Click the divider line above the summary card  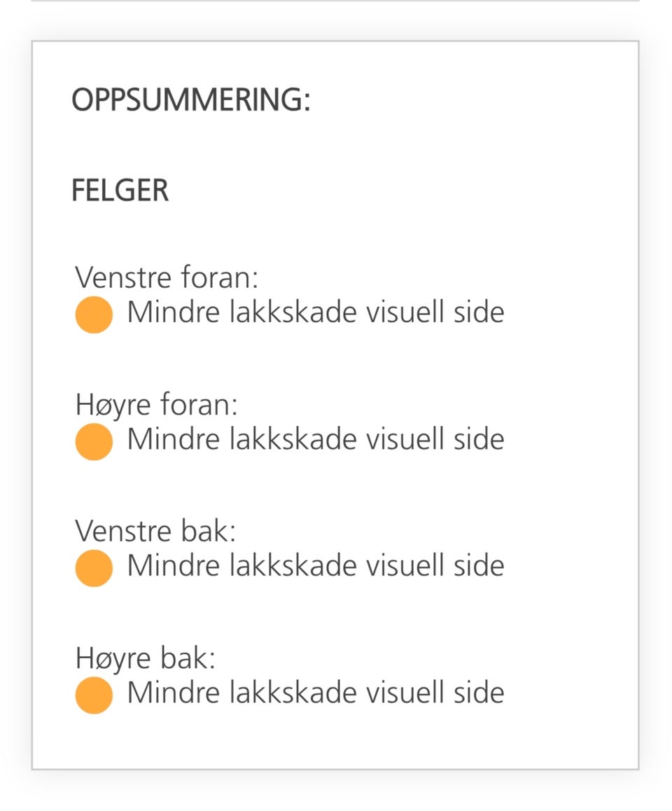335,1
